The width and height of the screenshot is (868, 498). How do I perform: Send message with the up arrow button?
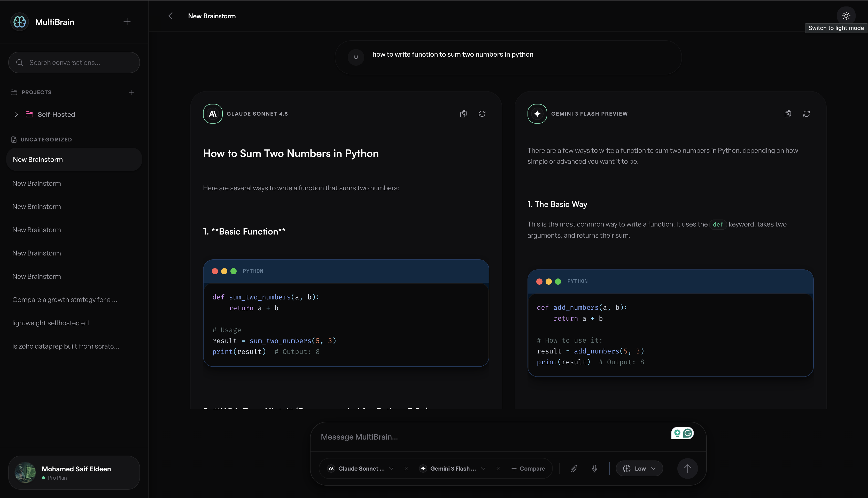click(687, 469)
